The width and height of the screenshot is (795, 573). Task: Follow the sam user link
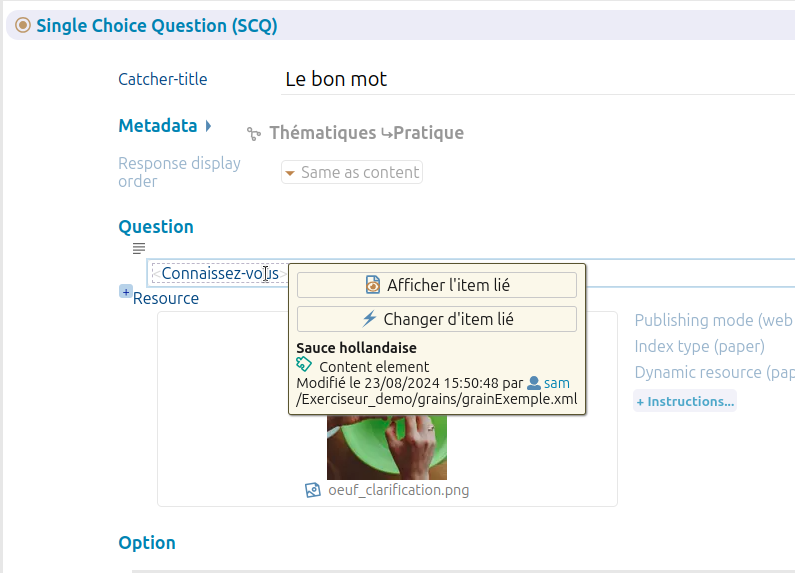[557, 383]
